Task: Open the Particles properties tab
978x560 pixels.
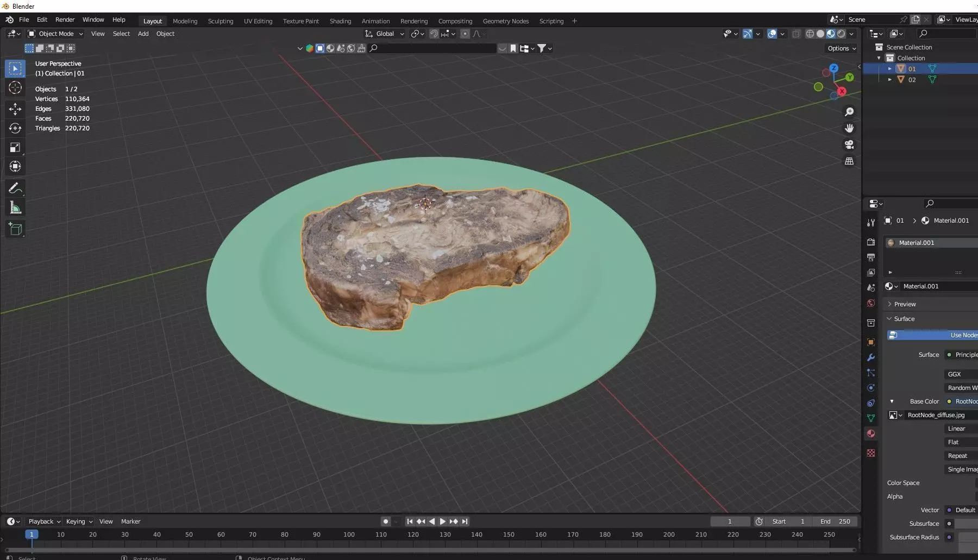Action: click(x=871, y=373)
